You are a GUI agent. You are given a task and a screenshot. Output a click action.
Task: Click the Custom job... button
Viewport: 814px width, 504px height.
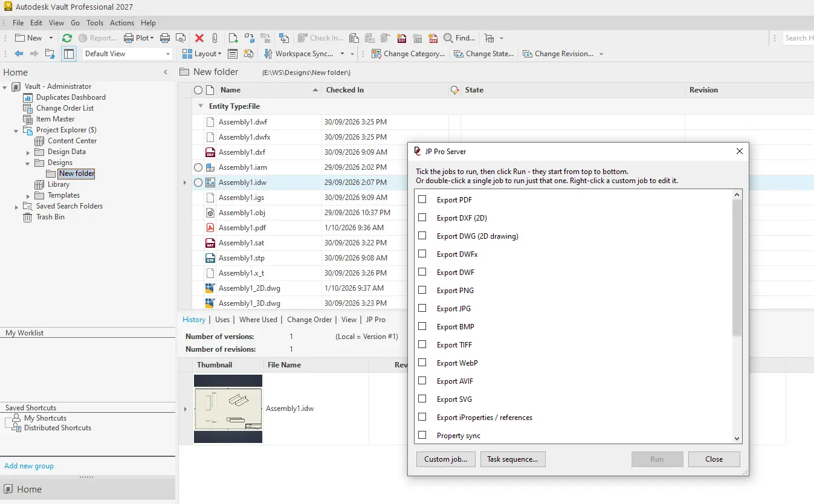pos(446,459)
